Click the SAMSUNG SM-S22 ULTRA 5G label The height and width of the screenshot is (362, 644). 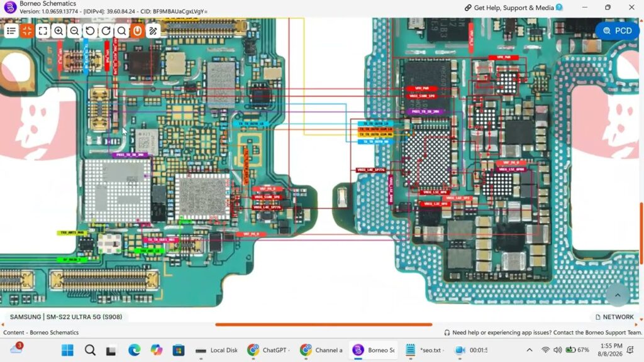point(66,317)
